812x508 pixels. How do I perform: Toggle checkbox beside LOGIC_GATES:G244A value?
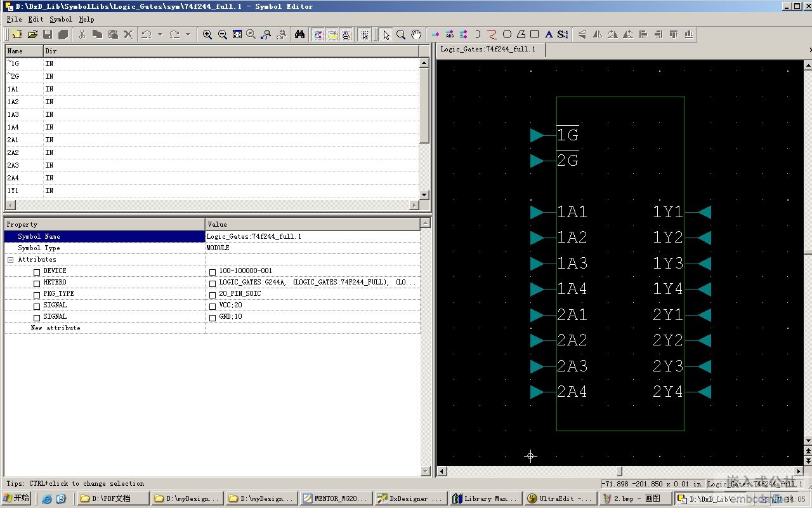coord(213,284)
